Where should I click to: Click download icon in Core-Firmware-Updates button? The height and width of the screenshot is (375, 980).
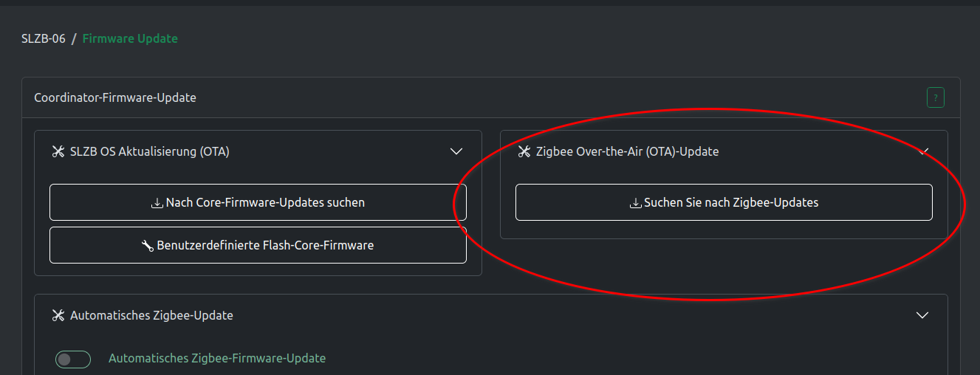[157, 203]
